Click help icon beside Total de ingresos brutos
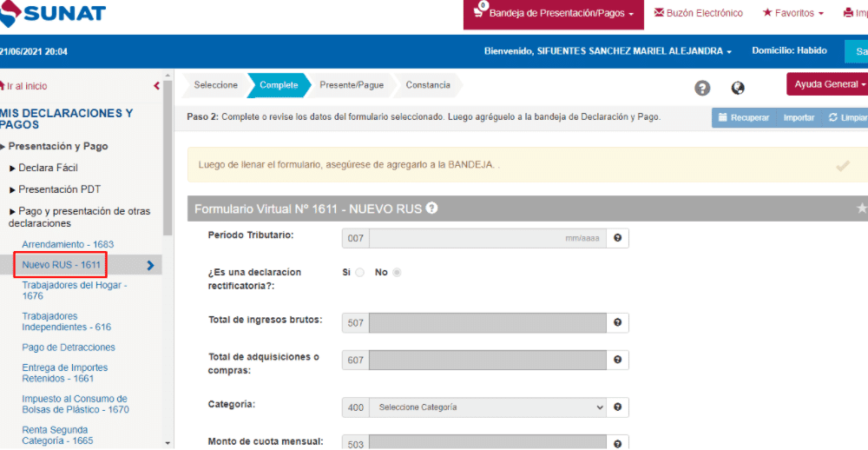 coord(618,322)
